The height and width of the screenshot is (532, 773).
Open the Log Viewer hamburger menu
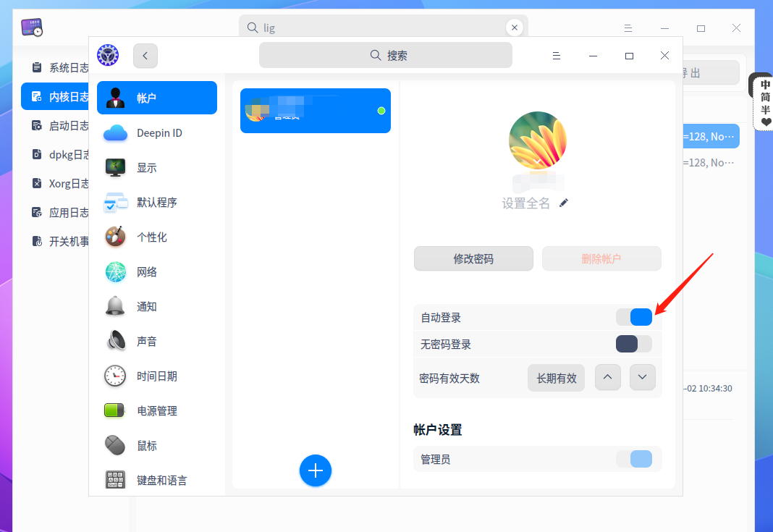point(628,28)
